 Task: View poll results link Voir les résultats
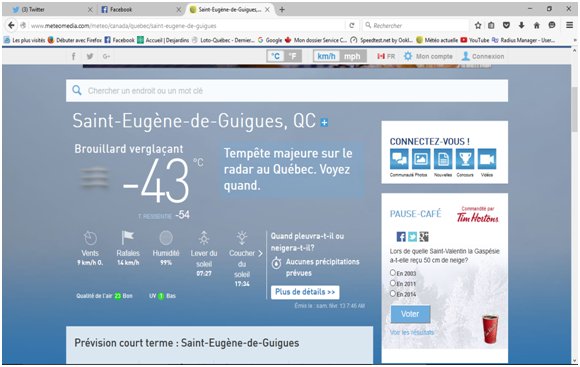tap(412, 332)
